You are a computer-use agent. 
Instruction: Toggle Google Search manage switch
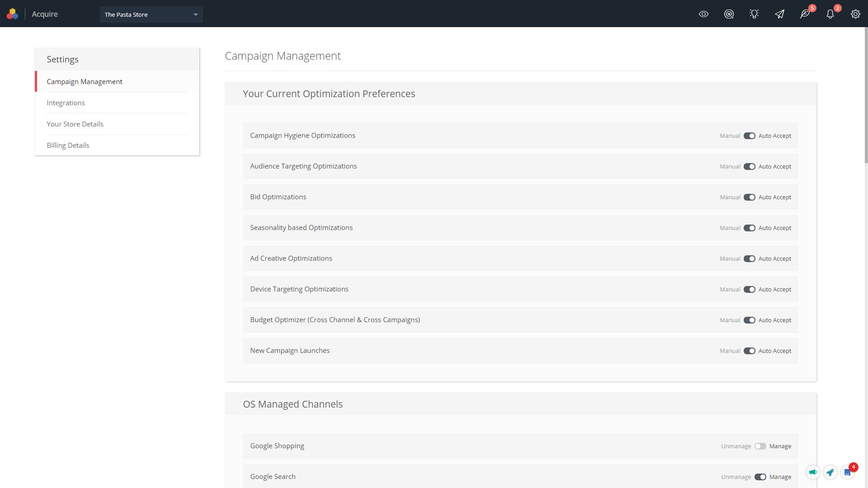760,477
